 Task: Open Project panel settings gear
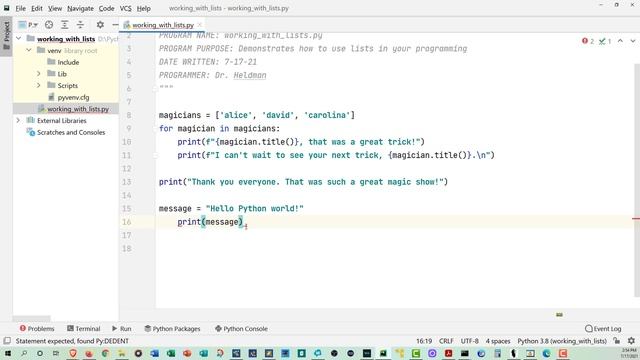pos(100,25)
